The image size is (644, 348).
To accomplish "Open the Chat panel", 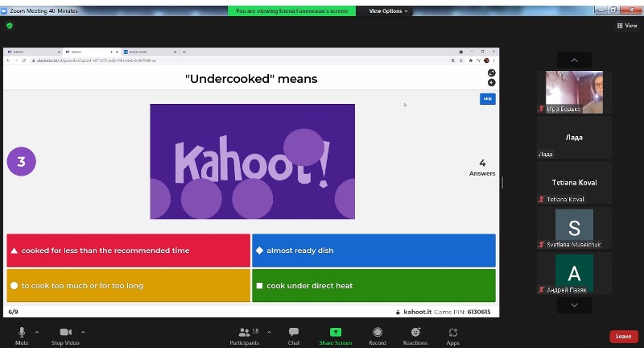I will click(294, 336).
